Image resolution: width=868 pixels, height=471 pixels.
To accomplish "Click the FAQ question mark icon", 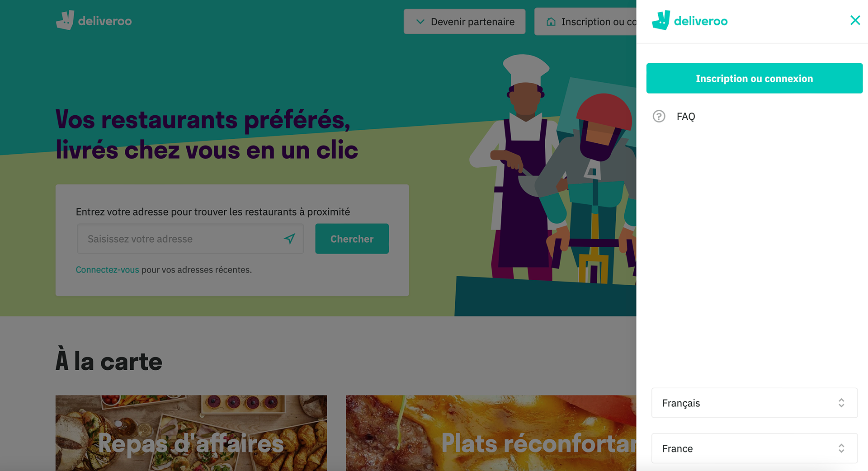I will coord(659,117).
